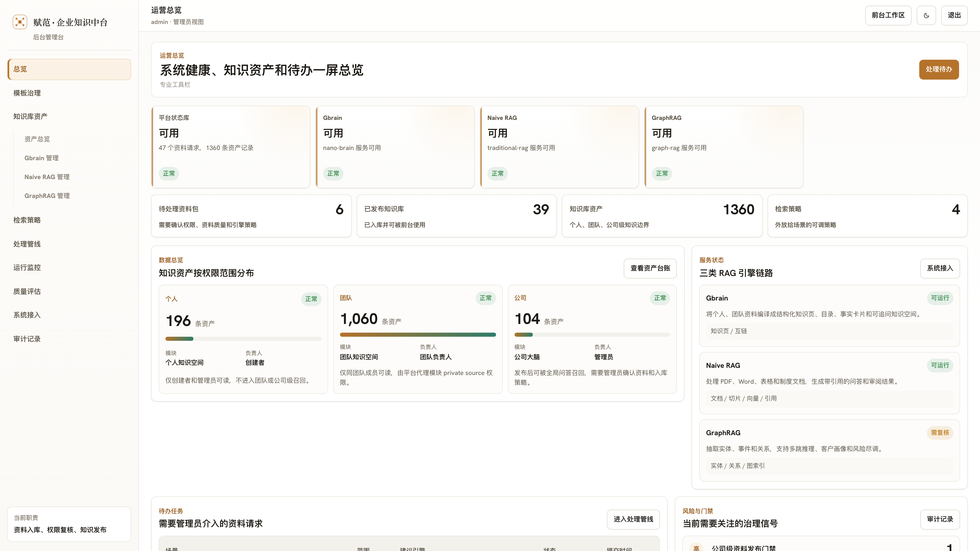Image resolution: width=980 pixels, height=551 pixels.
Task: Click the 赋范 logo icon
Action: (x=20, y=22)
